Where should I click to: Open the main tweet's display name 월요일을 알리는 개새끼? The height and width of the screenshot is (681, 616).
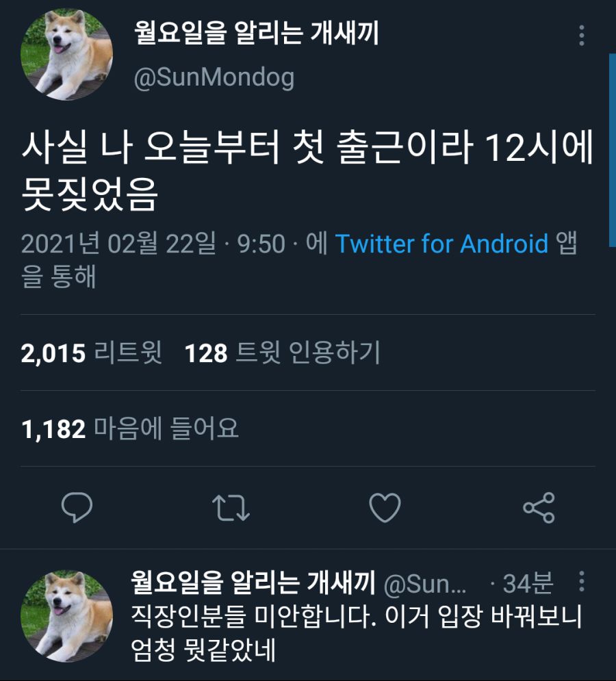click(x=257, y=33)
